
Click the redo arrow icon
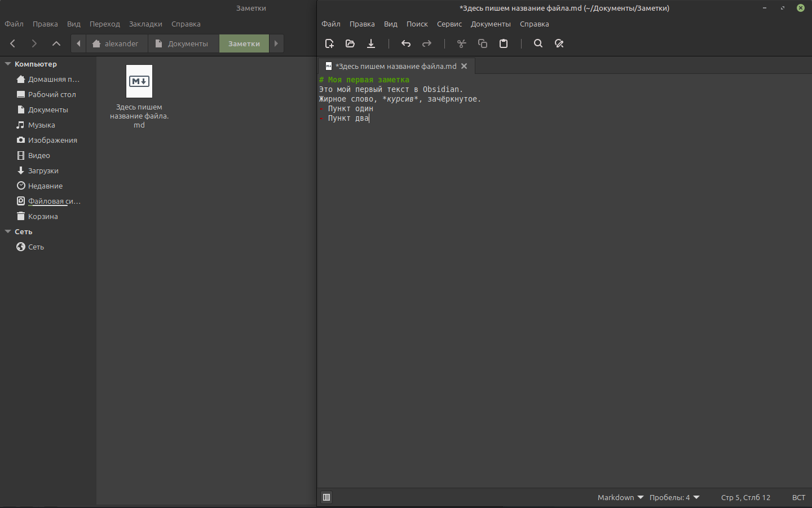click(427, 43)
